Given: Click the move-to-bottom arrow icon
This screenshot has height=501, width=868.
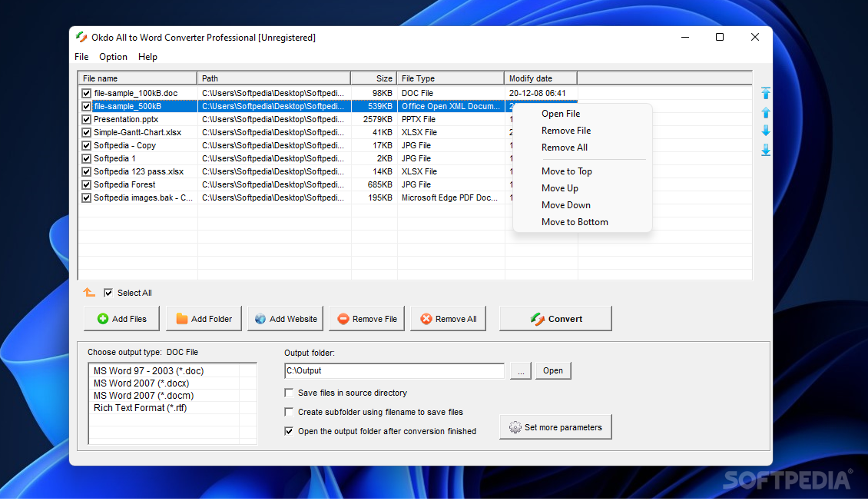Looking at the screenshot, I should point(766,150).
